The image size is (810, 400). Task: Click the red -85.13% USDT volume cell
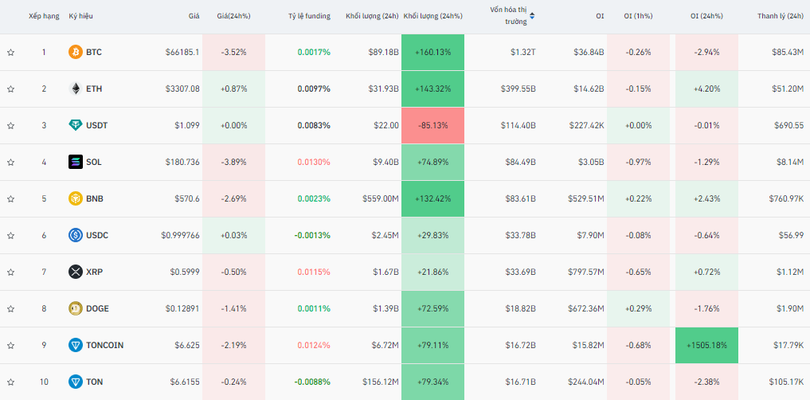[433, 126]
